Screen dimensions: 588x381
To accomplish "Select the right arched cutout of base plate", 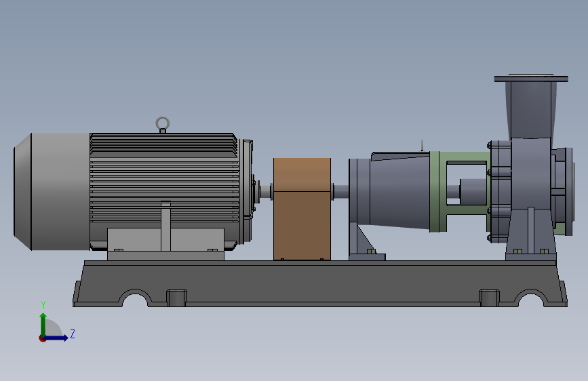I will click(x=532, y=299).
